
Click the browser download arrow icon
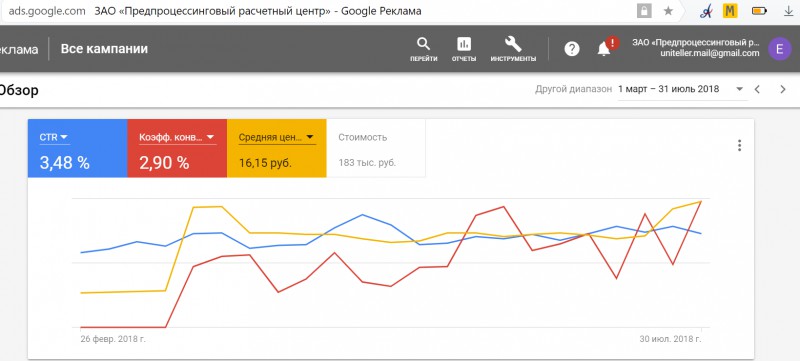788,11
